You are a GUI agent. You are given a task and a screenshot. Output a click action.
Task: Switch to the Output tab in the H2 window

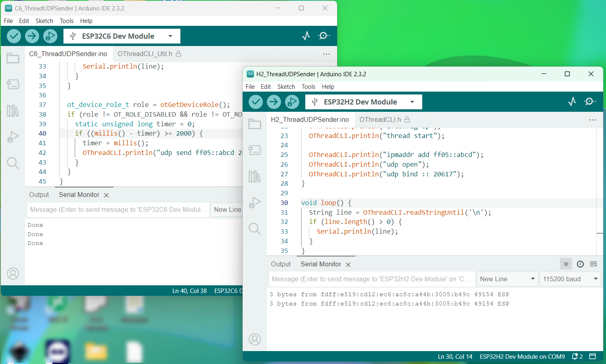click(281, 264)
